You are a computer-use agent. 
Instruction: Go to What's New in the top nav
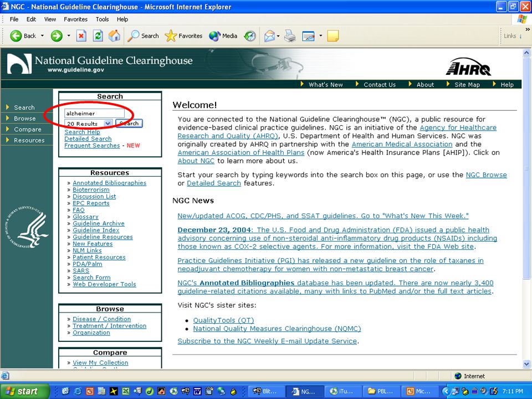(x=325, y=84)
